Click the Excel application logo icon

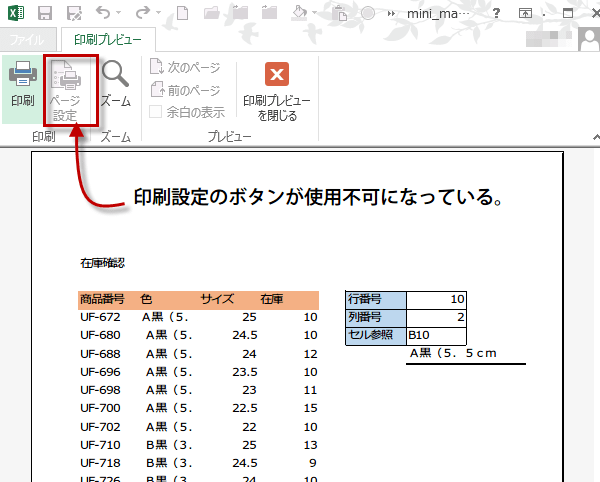[17, 13]
